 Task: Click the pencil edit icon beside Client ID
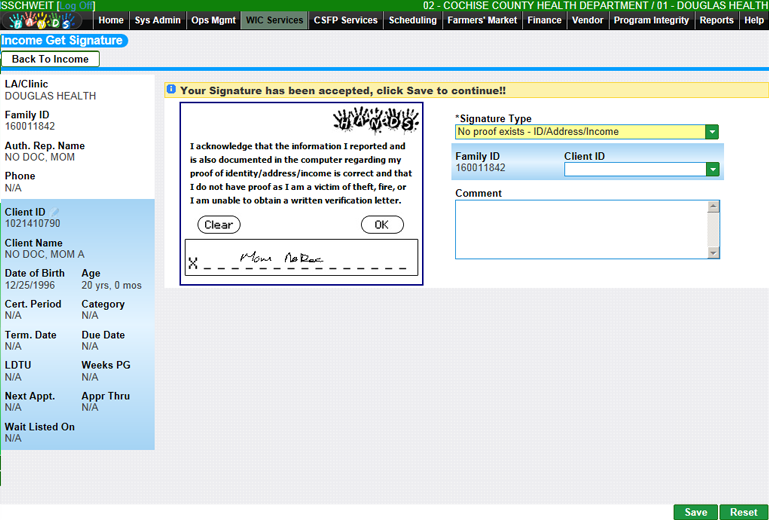[56, 212]
